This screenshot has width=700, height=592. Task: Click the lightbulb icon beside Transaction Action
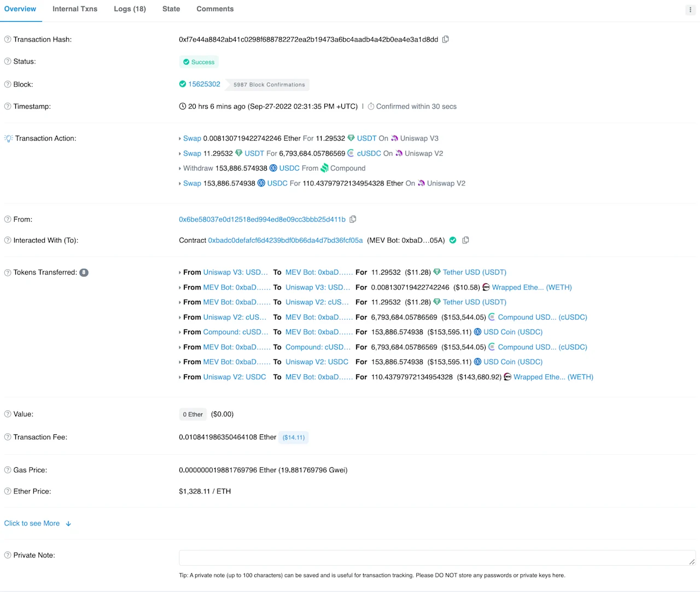[x=8, y=138]
